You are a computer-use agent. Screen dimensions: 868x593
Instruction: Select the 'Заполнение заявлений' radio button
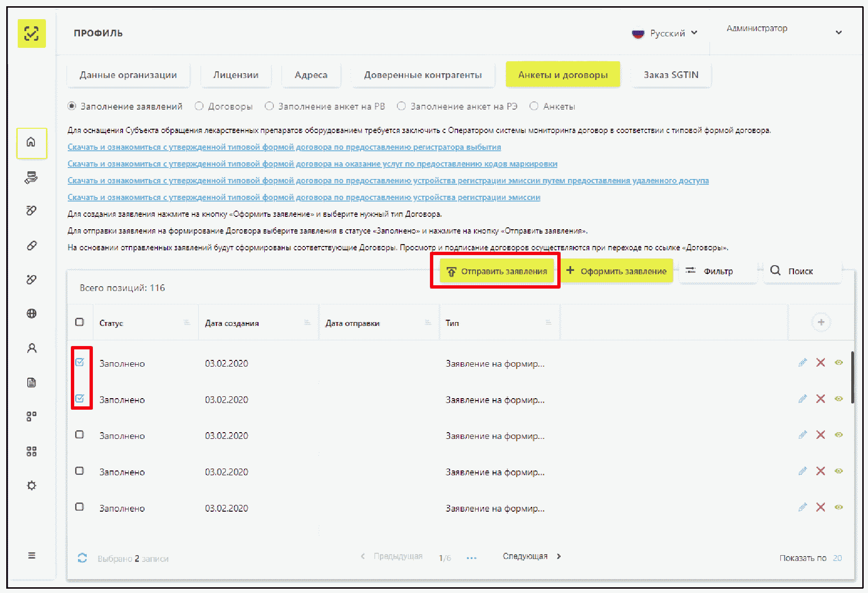[72, 106]
